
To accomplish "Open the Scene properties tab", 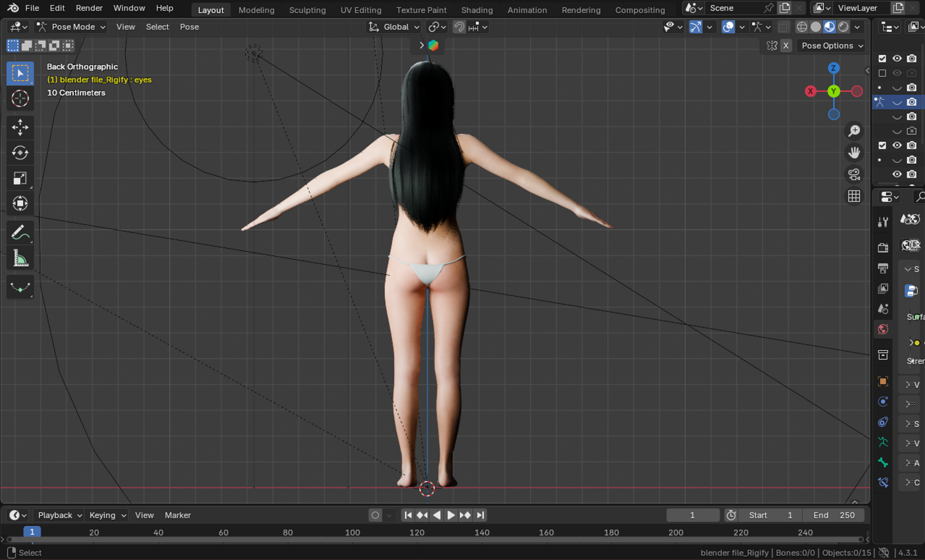I will tap(883, 308).
